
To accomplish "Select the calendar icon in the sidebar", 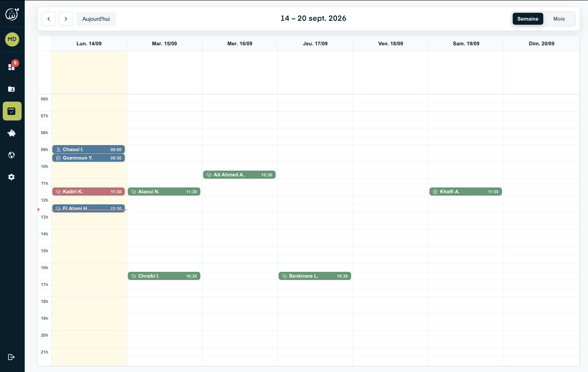I will 12,111.
